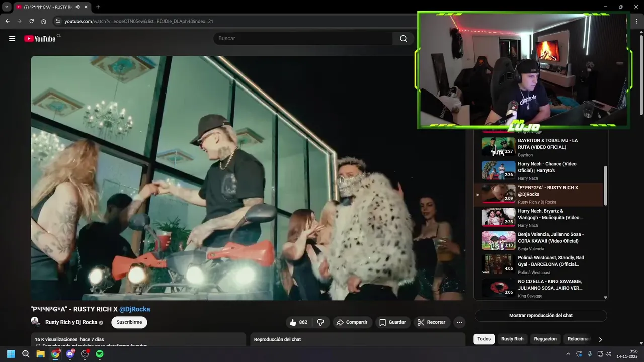This screenshot has width=644, height=362.
Task: Subscribe via the Suscribirme button
Action: pyautogui.click(x=129, y=322)
